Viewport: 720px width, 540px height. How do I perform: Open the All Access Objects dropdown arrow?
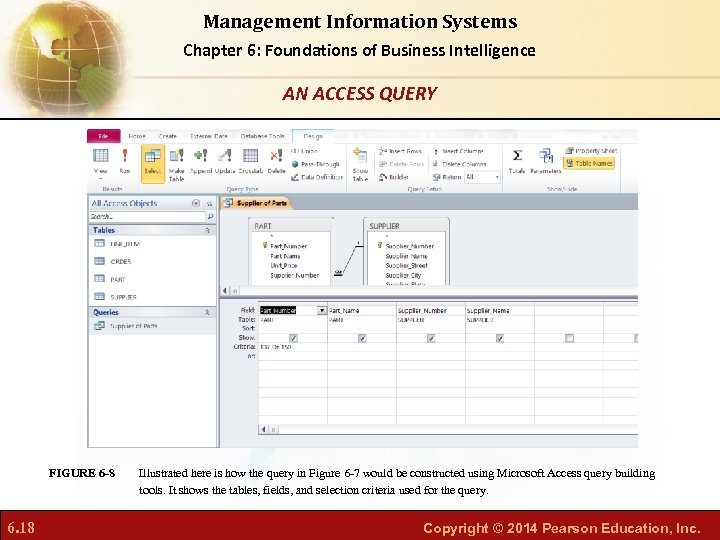click(196, 203)
